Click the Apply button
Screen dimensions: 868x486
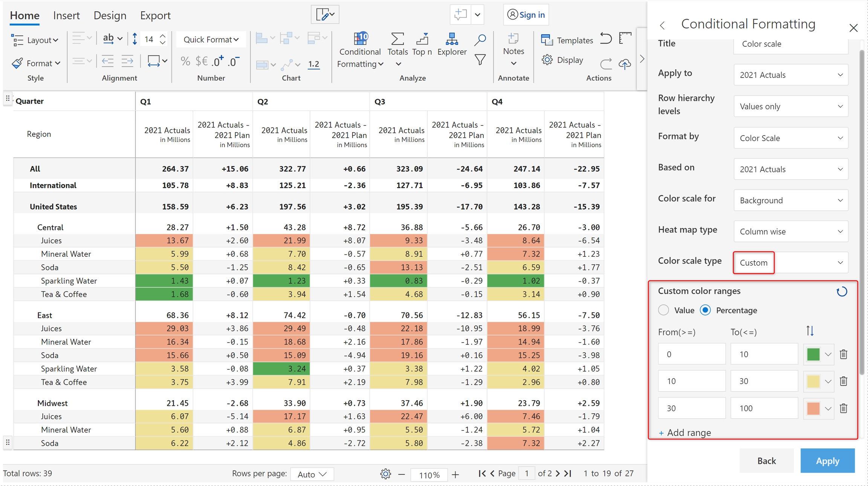(827, 461)
